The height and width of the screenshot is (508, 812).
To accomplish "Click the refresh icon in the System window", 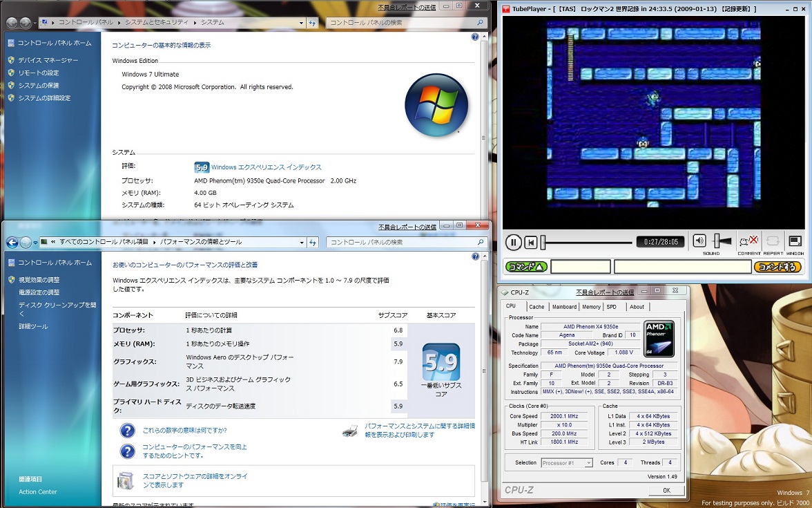I will pos(312,23).
